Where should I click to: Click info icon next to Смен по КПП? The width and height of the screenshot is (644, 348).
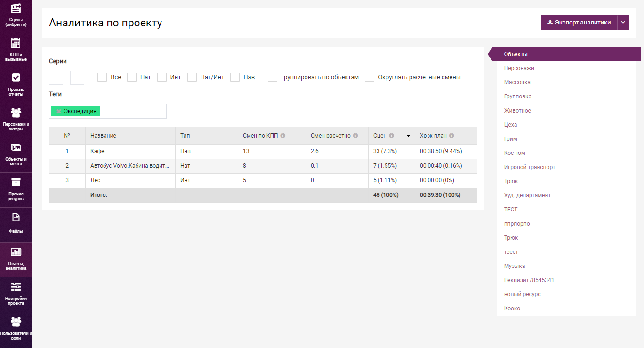[x=283, y=136]
